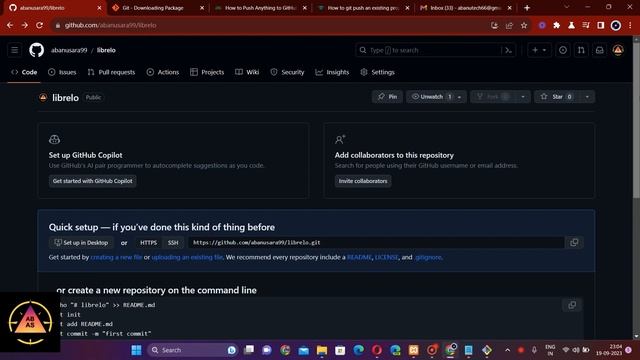Open the Wiki tab

tap(247, 72)
